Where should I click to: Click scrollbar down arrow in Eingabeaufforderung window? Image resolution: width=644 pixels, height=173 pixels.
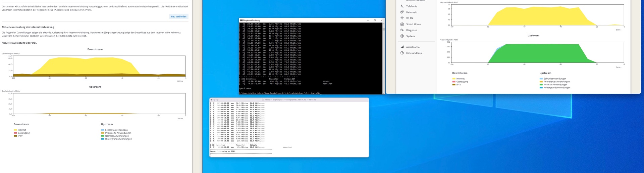[383, 93]
